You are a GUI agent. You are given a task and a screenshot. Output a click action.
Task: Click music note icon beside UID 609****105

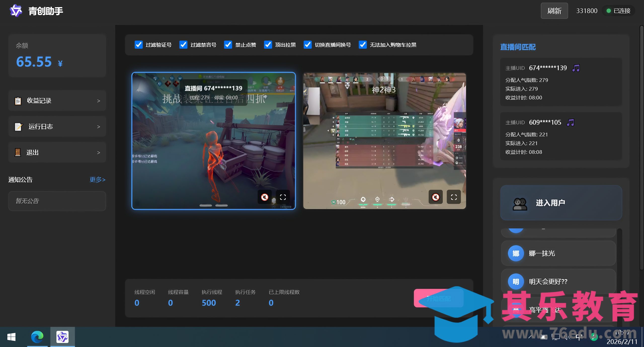pos(570,122)
